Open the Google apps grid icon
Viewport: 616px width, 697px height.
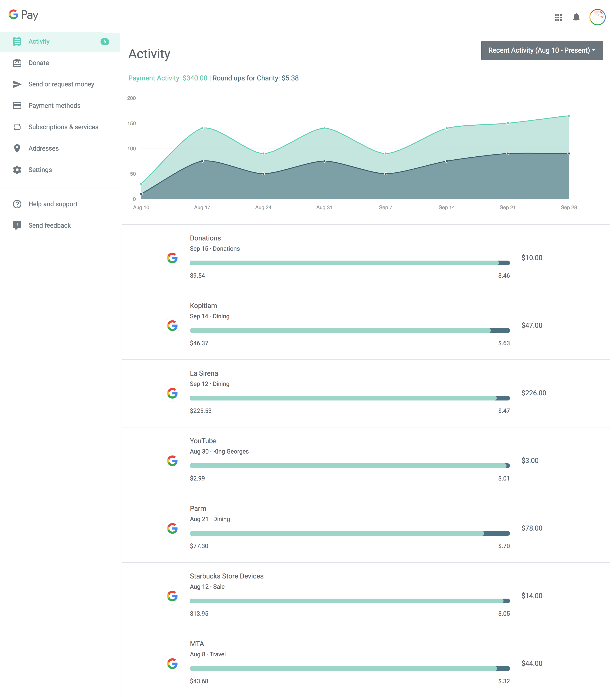click(558, 17)
